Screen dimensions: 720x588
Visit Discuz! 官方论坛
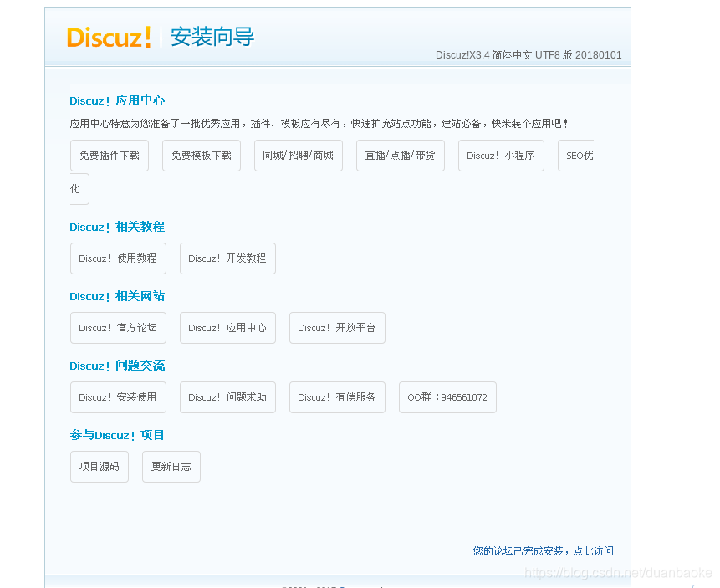click(118, 328)
